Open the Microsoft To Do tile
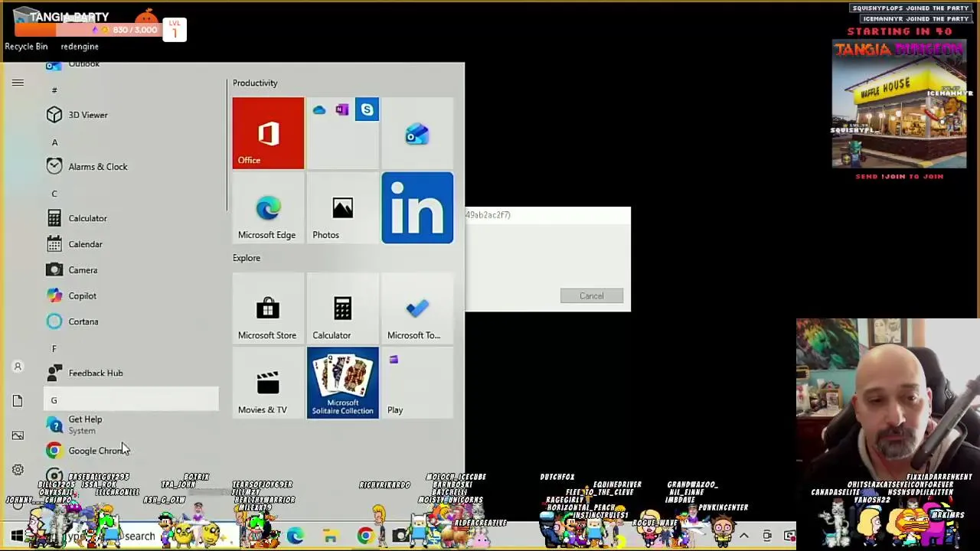Image resolution: width=980 pixels, height=551 pixels. (417, 308)
